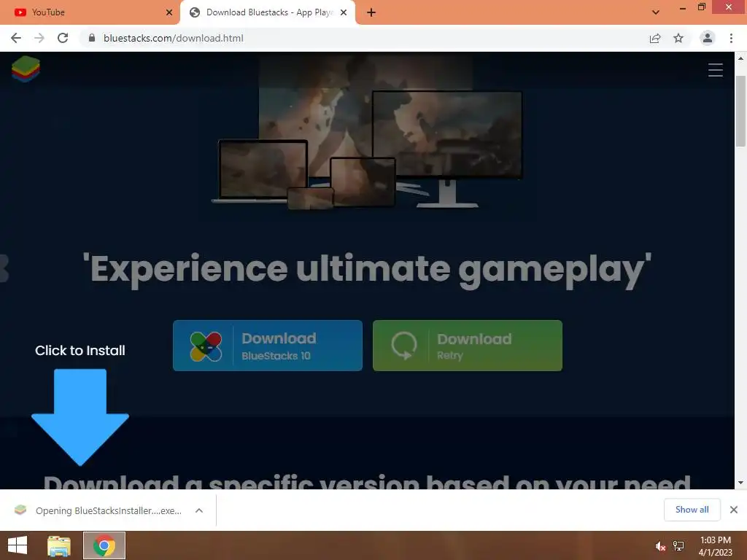Bookmark this page with the star
This screenshot has width=747, height=560.
pyautogui.click(x=678, y=38)
